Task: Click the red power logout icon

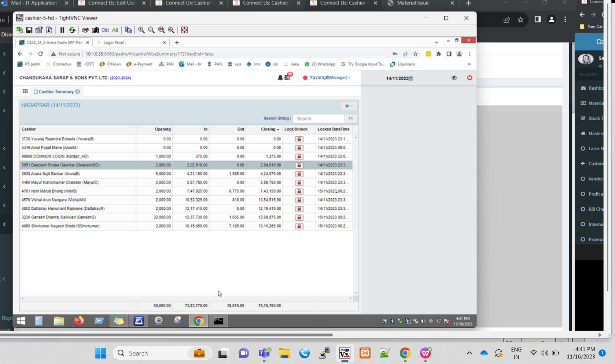Action: [x=469, y=78]
